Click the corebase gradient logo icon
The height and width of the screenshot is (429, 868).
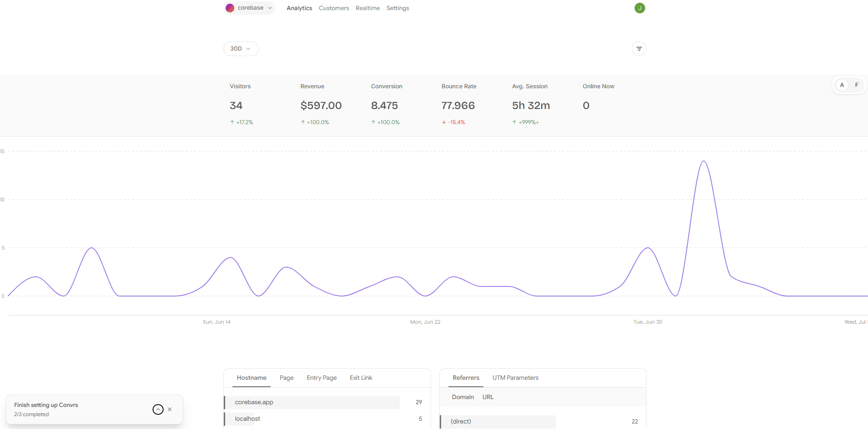click(230, 8)
